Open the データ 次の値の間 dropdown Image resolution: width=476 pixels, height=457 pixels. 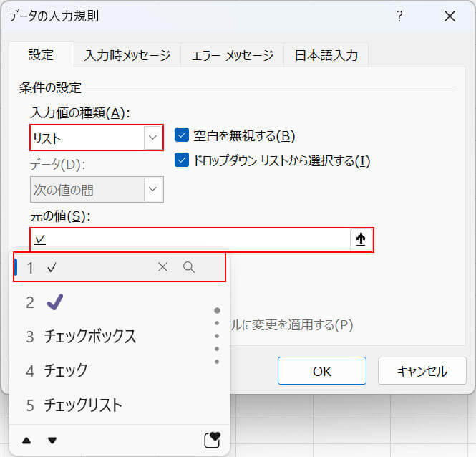pyautogui.click(x=152, y=190)
